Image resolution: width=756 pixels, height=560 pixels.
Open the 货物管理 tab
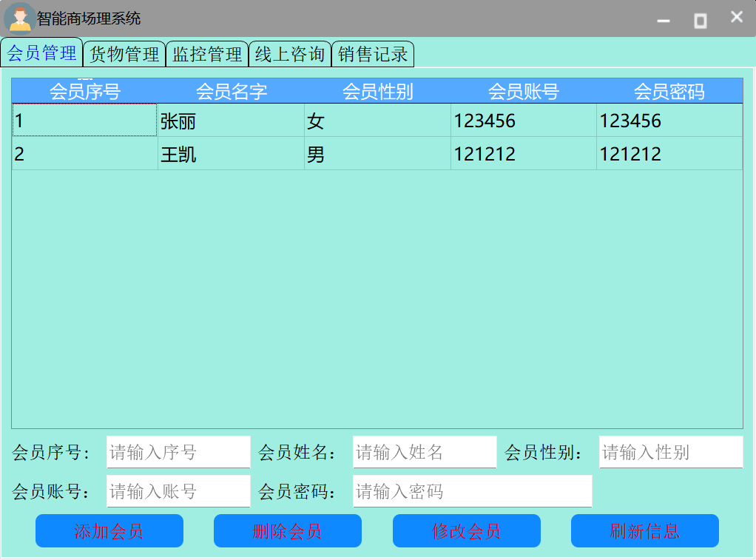124,54
